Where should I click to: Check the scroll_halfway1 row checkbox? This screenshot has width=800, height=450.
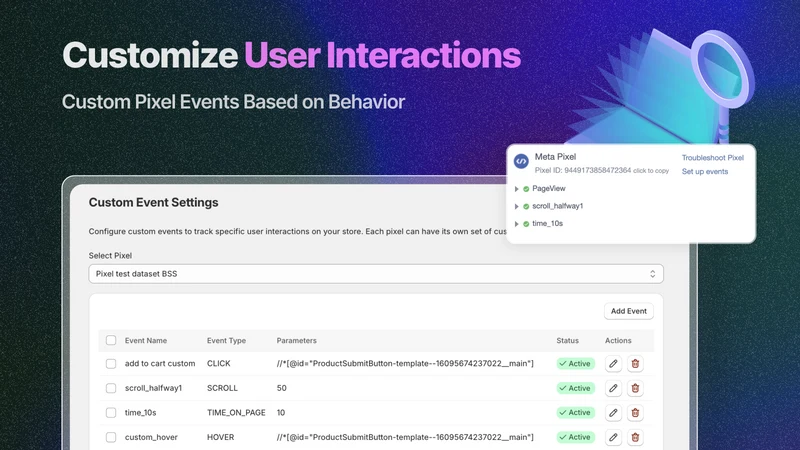(111, 388)
